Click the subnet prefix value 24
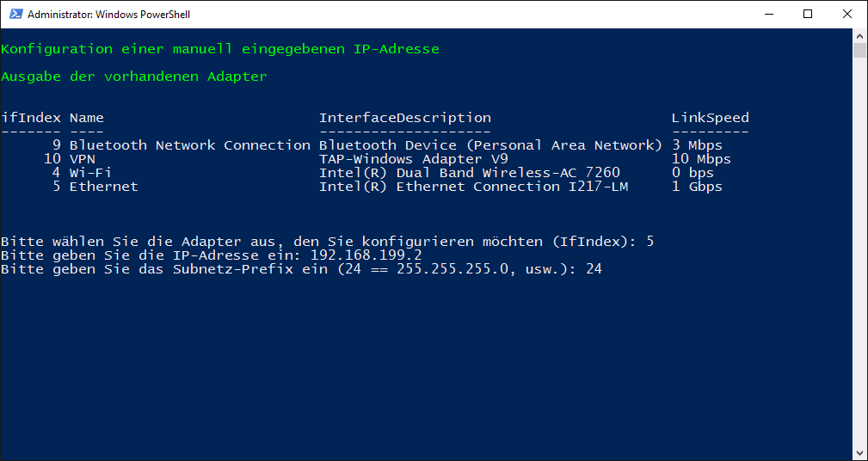 (594, 269)
